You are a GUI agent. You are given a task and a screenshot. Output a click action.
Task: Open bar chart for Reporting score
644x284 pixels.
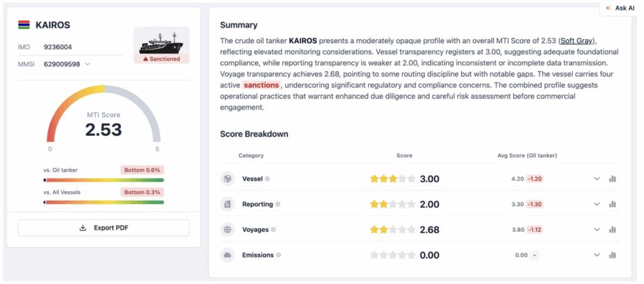click(x=612, y=204)
